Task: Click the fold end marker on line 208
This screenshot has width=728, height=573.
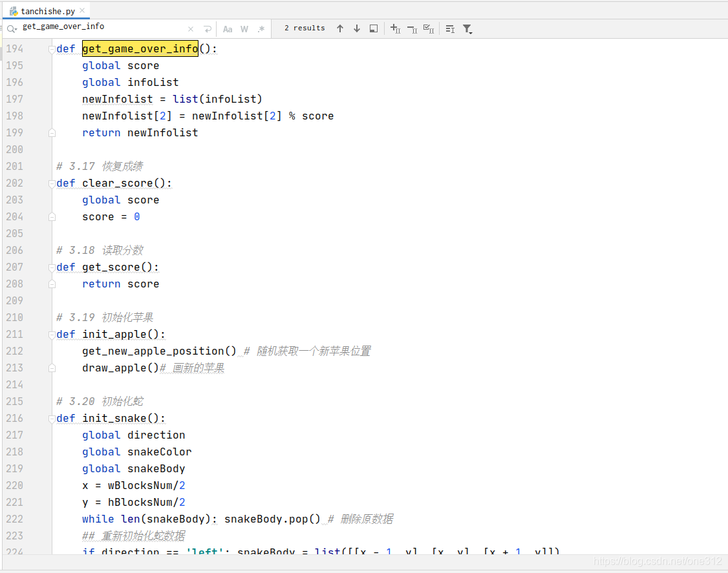Action: click(x=52, y=284)
